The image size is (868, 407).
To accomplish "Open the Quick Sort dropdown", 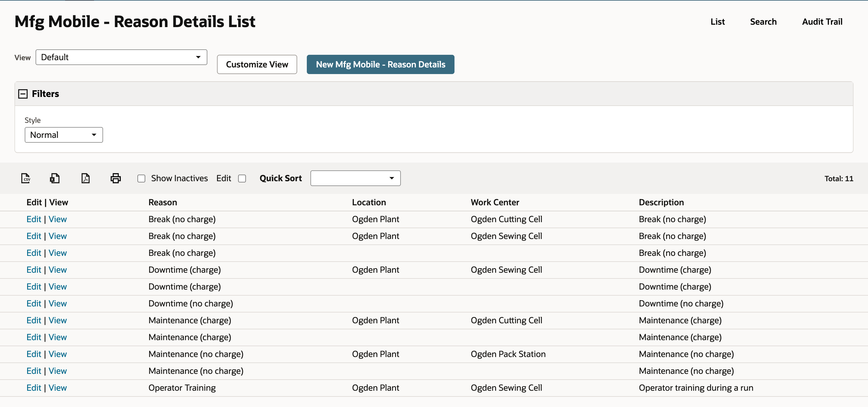I will (355, 178).
